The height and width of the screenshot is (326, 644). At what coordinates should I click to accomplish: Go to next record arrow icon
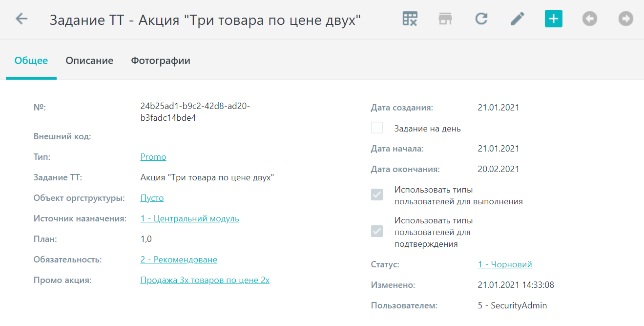point(625,19)
